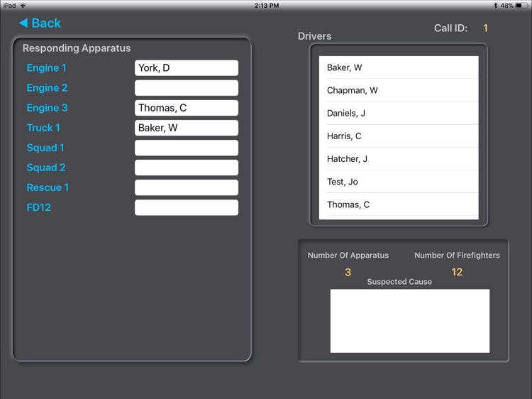Tap the Engine 3 apparatus label
The width and height of the screenshot is (532, 399).
click(47, 108)
